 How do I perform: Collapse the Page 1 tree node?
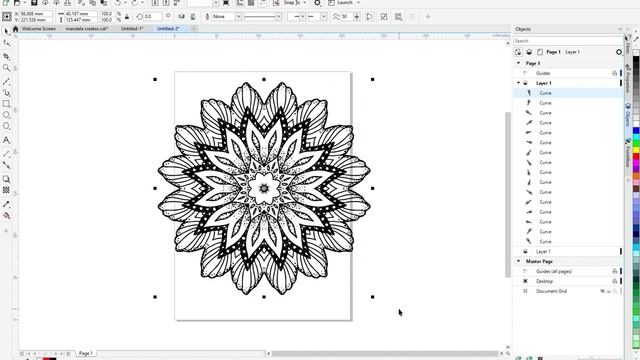click(x=518, y=63)
